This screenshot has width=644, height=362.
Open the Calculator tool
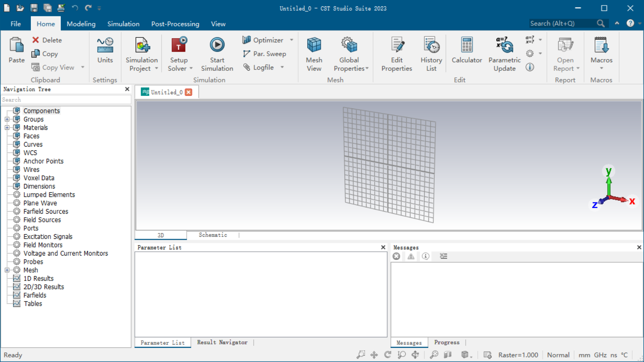tap(467, 50)
